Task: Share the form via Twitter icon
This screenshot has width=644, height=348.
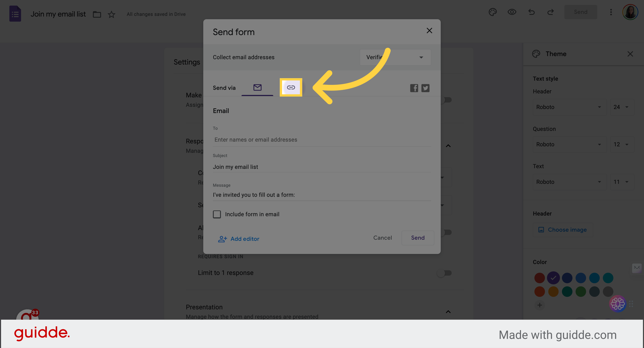Action: pos(425,88)
